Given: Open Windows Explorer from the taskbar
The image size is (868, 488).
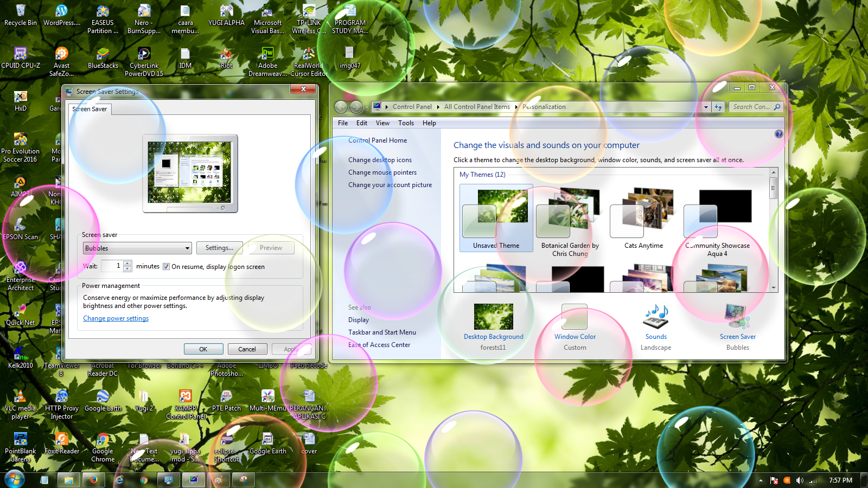Looking at the screenshot, I should 69,480.
